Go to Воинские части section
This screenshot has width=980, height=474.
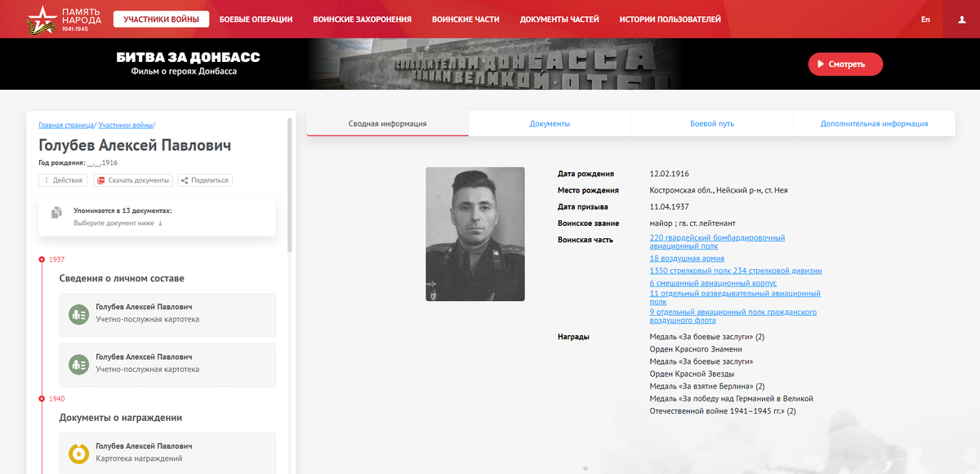[x=465, y=20]
